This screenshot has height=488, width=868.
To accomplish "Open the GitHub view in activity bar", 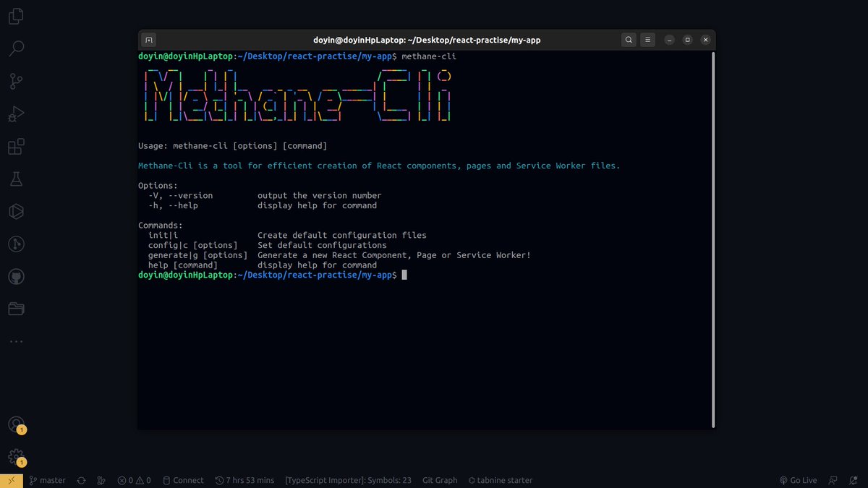I will [16, 277].
